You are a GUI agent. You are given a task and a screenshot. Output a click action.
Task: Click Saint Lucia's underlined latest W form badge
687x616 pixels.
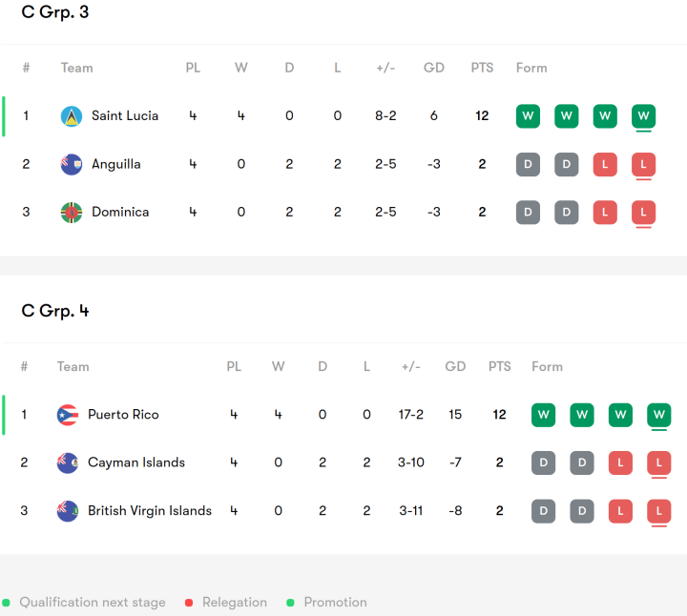(x=643, y=116)
